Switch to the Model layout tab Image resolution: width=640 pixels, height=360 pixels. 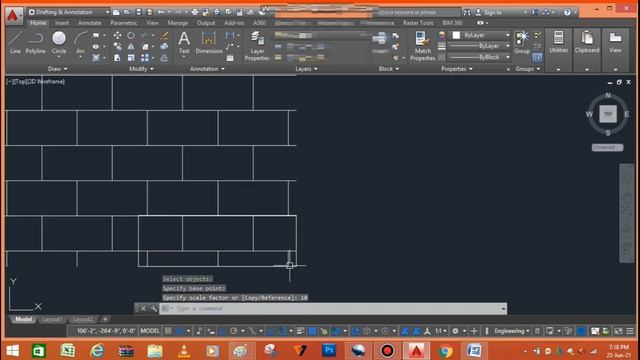tap(23, 319)
